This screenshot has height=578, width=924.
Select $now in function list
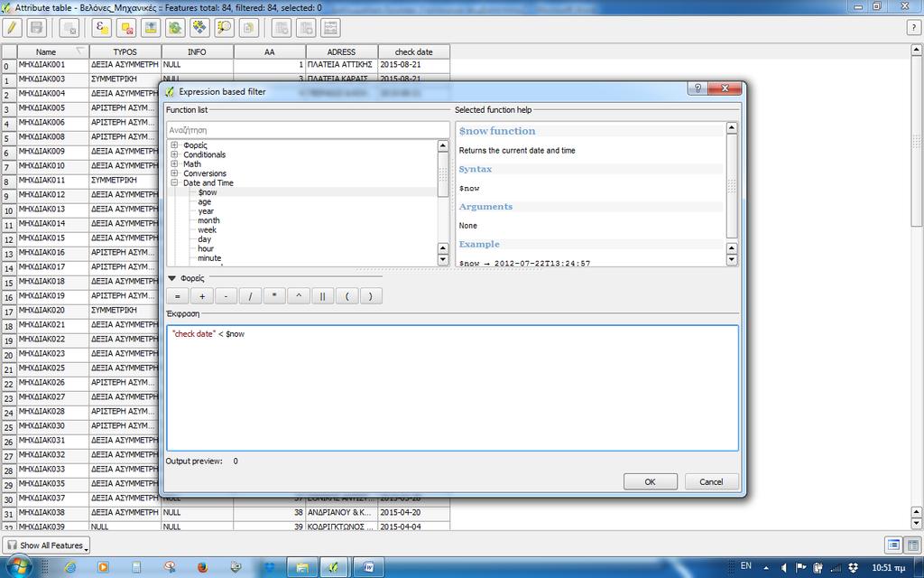click(x=208, y=192)
